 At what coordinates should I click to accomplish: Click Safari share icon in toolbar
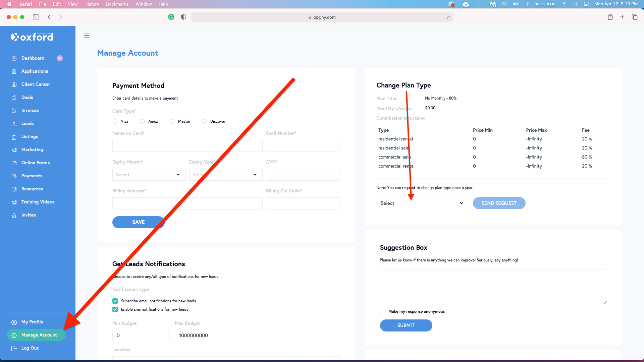(610, 17)
